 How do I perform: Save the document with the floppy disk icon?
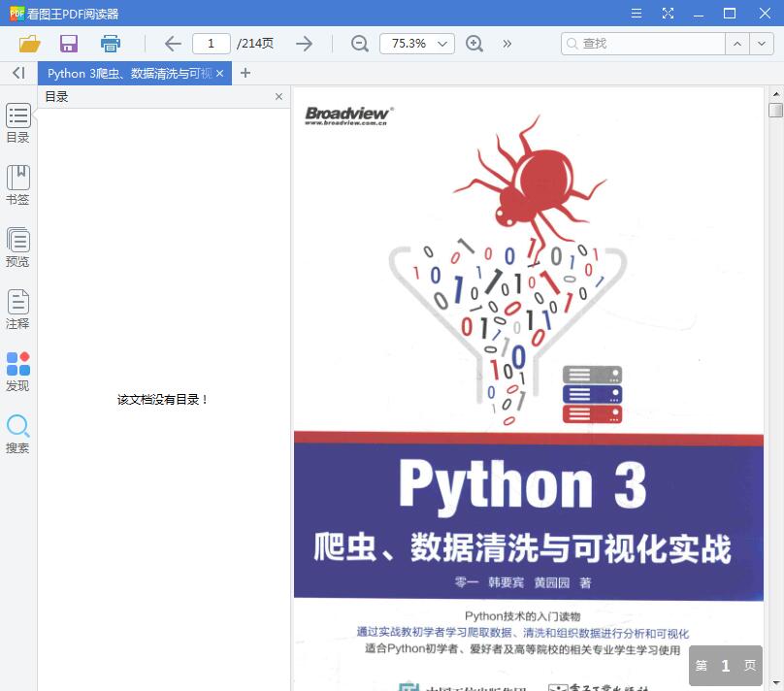[x=69, y=44]
